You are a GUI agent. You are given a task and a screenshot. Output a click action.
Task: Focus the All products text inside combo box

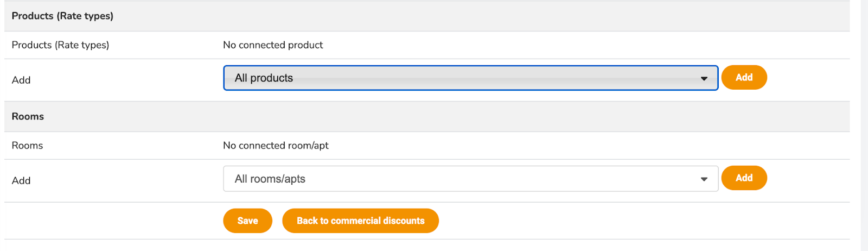(264, 78)
